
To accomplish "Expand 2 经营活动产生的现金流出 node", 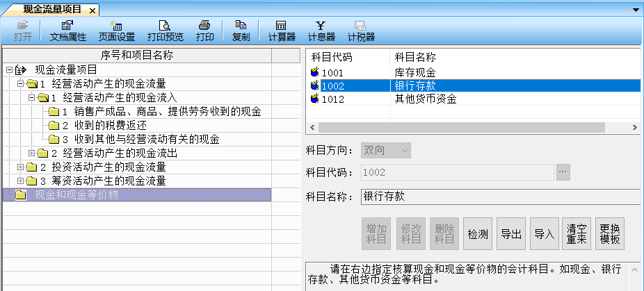I will 31,153.
